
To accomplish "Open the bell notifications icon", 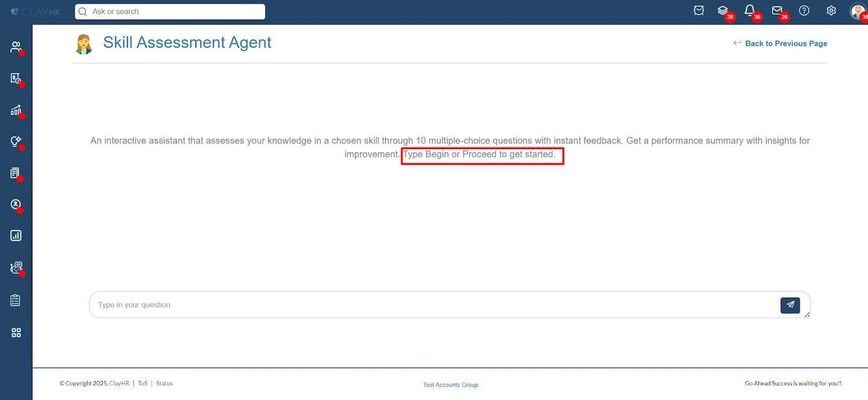I will (749, 10).
